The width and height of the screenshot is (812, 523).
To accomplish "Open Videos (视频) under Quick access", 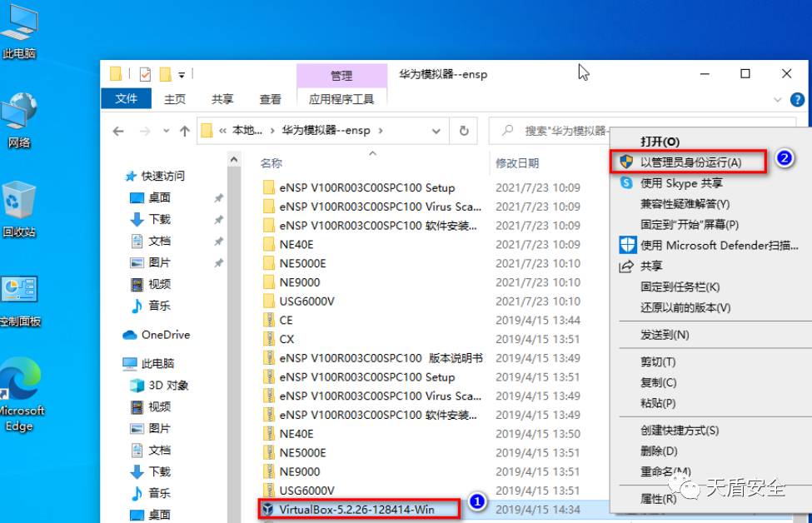I will pyautogui.click(x=150, y=284).
